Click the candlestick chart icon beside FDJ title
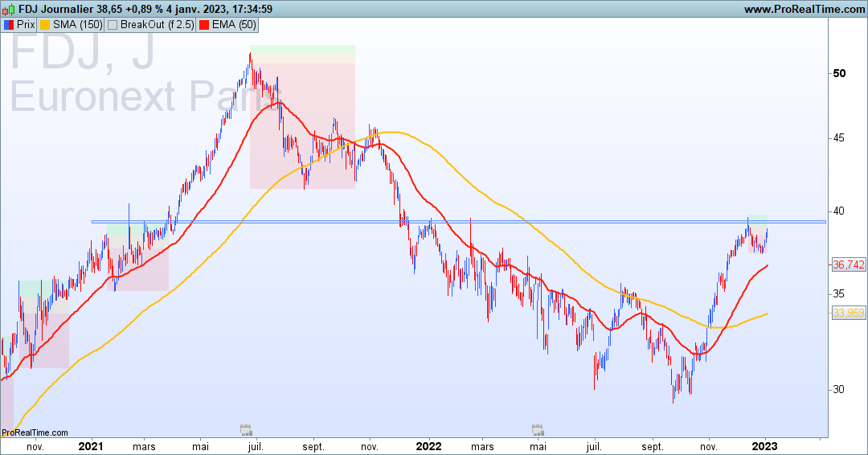Screen dimensions: 868x455 8,10
